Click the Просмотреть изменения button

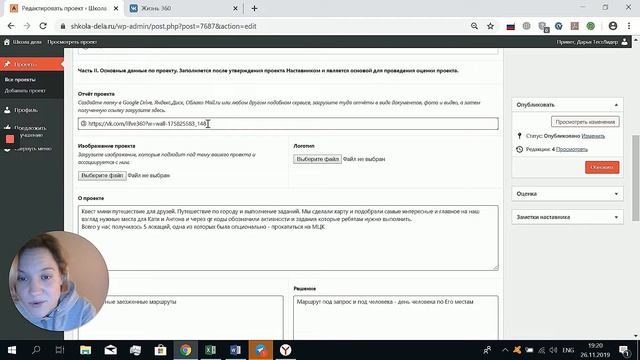(585, 122)
